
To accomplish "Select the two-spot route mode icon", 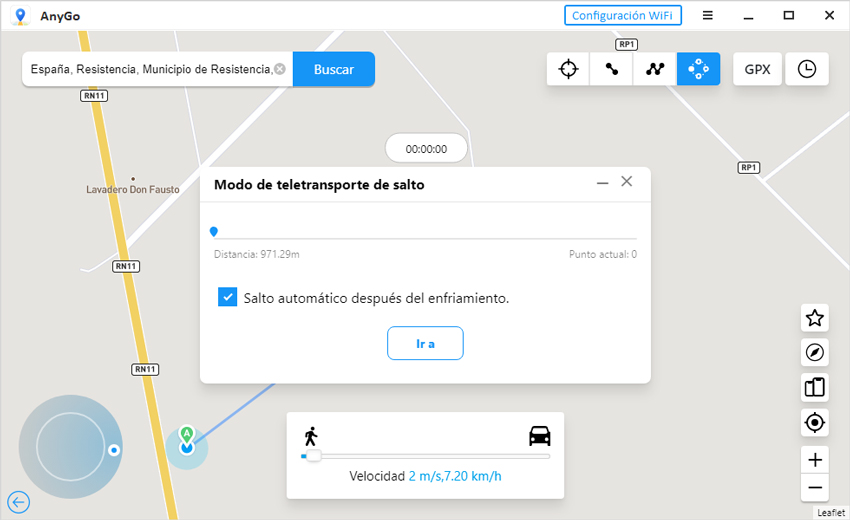I will point(611,69).
